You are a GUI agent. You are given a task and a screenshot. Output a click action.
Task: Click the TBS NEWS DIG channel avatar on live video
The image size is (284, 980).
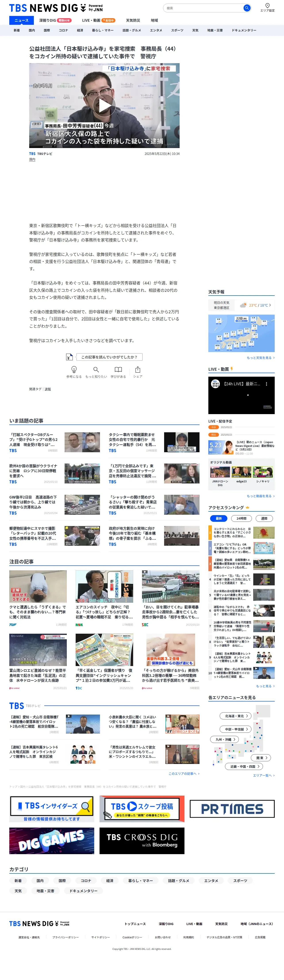[x=215, y=384]
